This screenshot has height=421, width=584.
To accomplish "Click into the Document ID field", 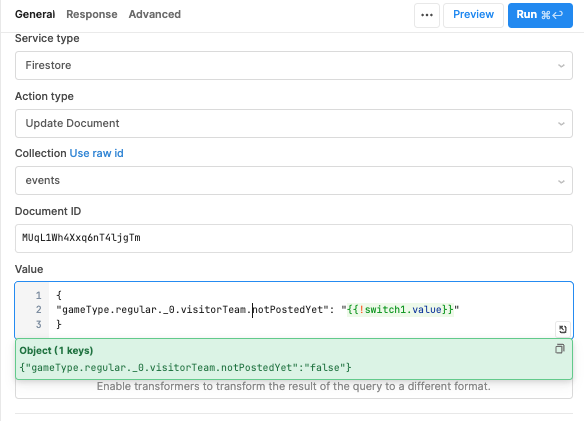I will pos(293,238).
